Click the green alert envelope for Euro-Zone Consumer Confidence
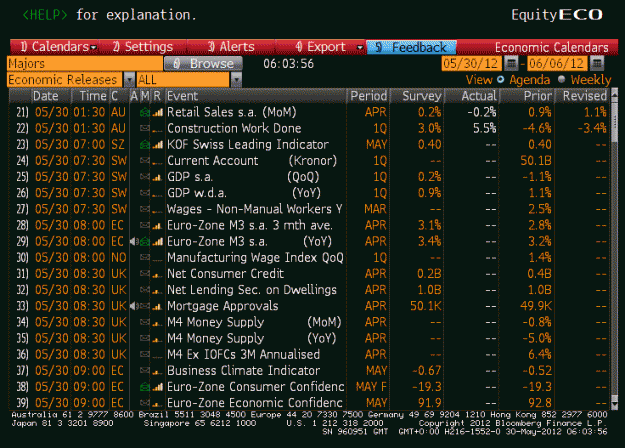The height and width of the screenshot is (448, 625). click(x=145, y=387)
